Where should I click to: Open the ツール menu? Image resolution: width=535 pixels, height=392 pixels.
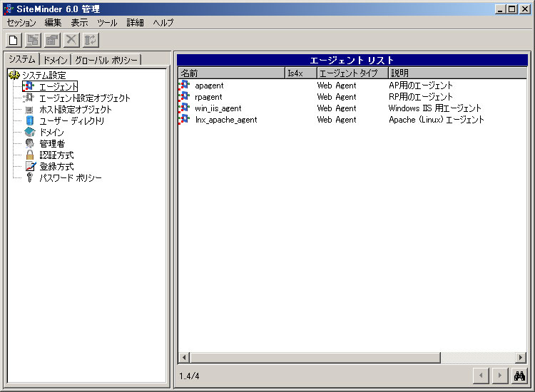(x=107, y=23)
